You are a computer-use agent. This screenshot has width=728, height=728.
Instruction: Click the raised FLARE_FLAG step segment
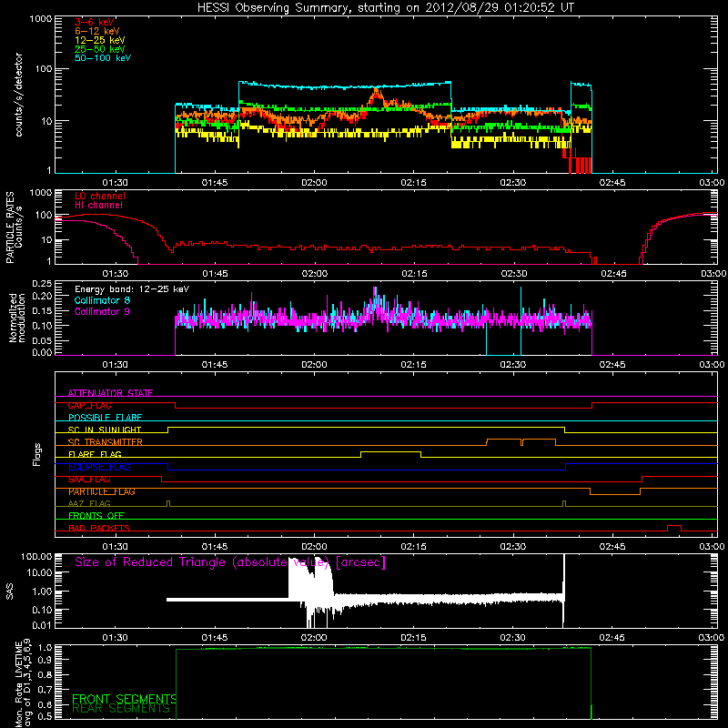(391, 451)
